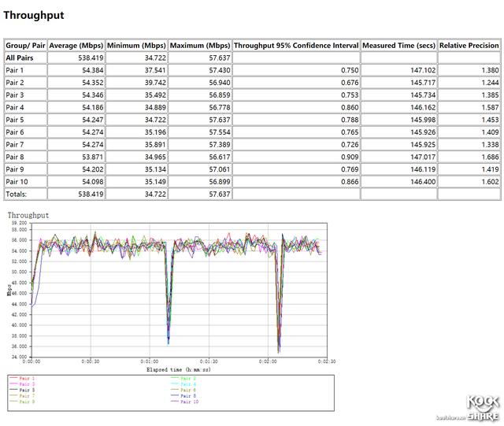Click the "Measured Time (secs)" header
The width and height of the screenshot is (504, 426).
pyautogui.click(x=399, y=46)
